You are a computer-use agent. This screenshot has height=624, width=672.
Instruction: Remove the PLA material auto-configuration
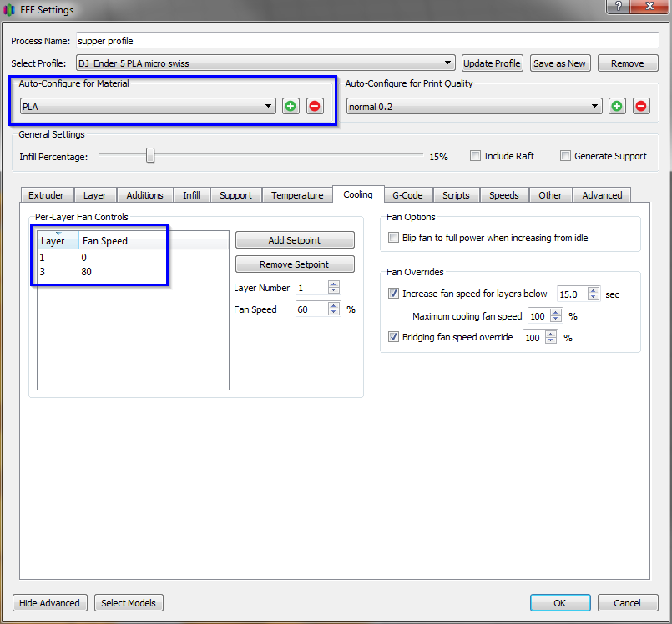[315, 106]
